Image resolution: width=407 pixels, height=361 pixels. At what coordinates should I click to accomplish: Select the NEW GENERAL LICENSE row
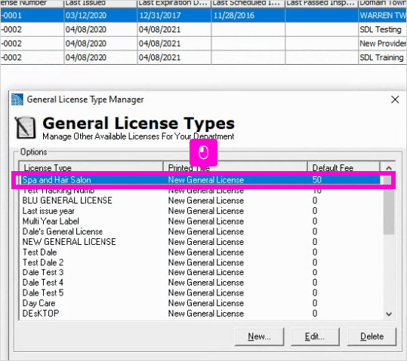(200, 242)
